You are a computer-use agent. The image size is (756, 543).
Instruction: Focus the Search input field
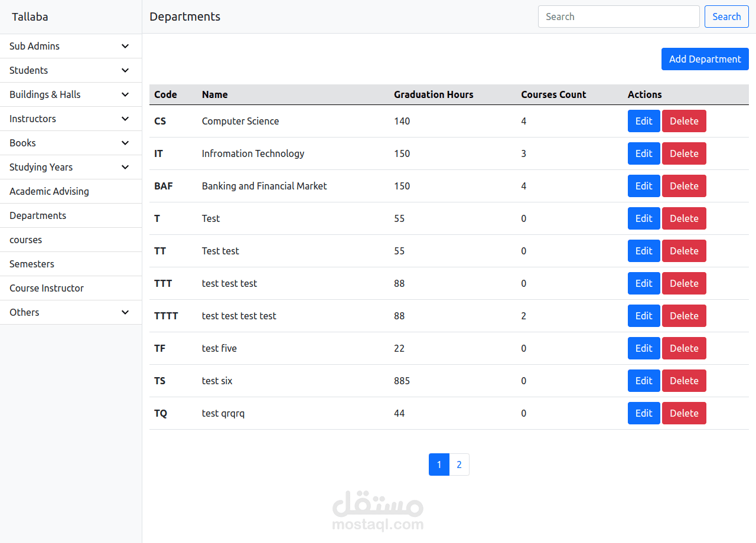tap(618, 17)
